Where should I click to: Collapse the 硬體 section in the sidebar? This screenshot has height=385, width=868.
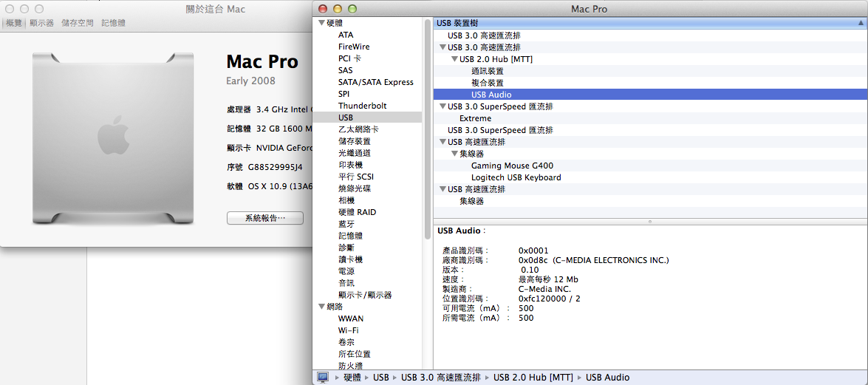point(321,23)
